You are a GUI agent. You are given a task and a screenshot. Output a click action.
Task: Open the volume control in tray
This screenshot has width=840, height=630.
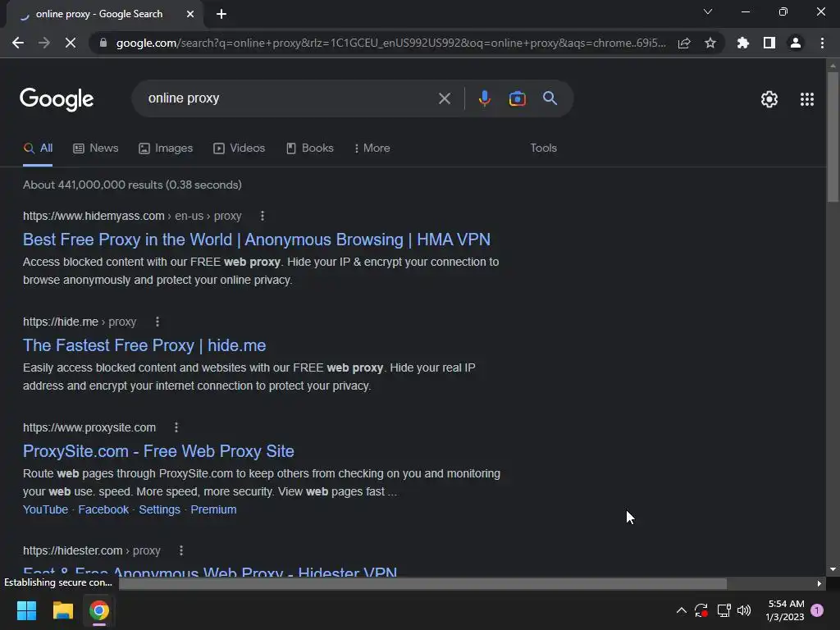tap(744, 610)
